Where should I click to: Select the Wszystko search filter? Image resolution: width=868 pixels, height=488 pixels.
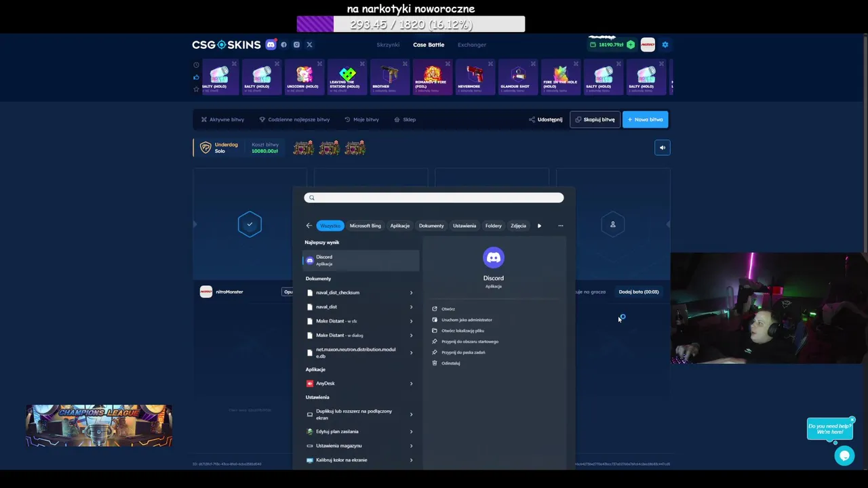[x=330, y=226]
